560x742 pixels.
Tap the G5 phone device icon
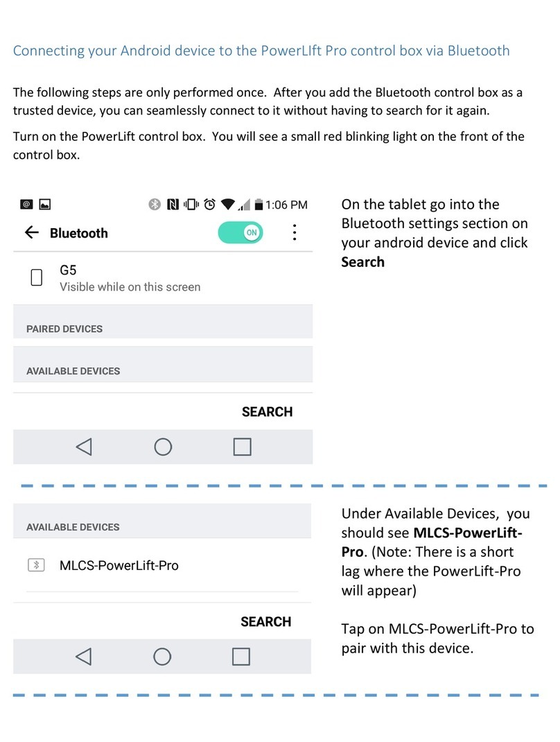pos(37,277)
